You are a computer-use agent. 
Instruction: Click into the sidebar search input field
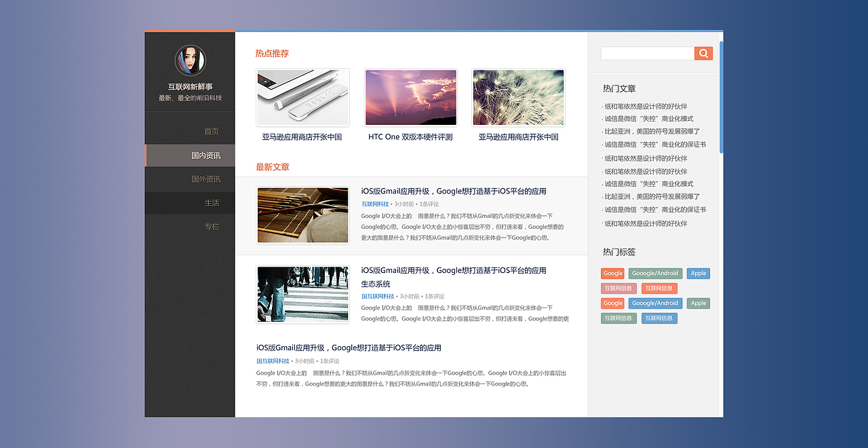(648, 54)
